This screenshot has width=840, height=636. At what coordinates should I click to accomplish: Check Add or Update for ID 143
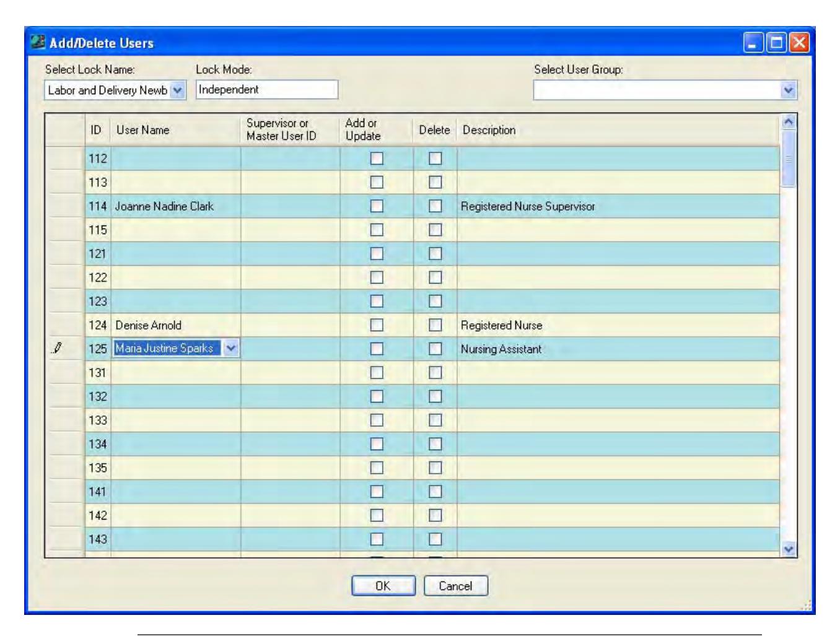377,539
